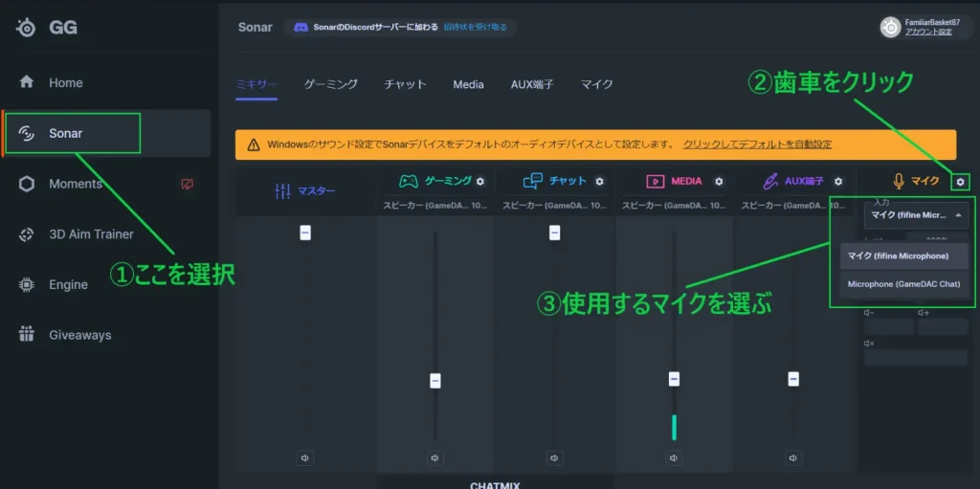The image size is (980, 489).
Task: Click the MEDIA play channel icon
Action: point(655,182)
